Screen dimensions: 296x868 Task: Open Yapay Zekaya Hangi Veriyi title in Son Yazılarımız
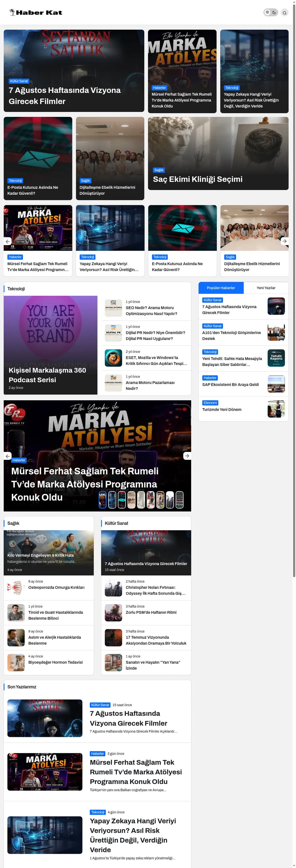[133, 835]
